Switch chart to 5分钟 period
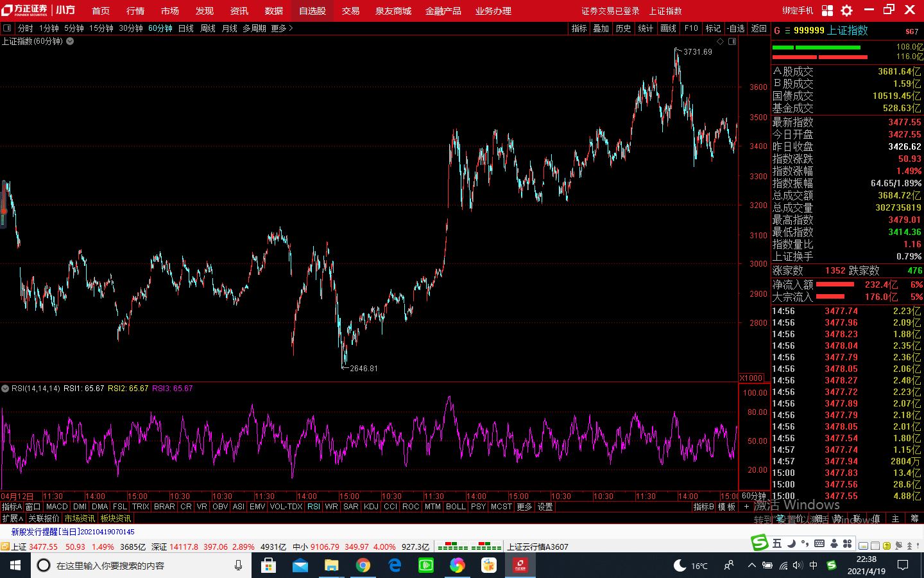 (74, 28)
